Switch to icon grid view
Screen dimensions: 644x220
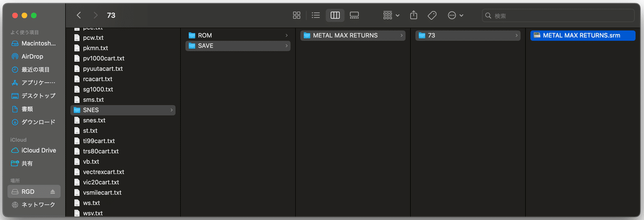(297, 16)
